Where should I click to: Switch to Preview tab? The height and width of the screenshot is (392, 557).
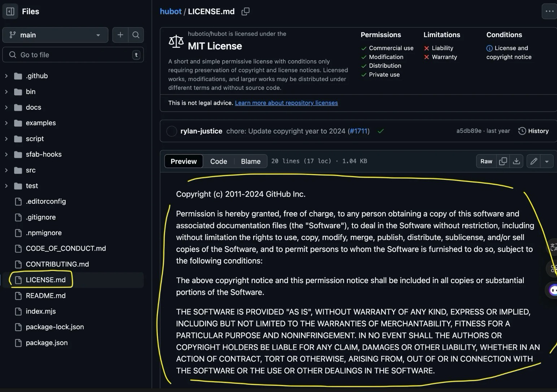[x=183, y=161]
